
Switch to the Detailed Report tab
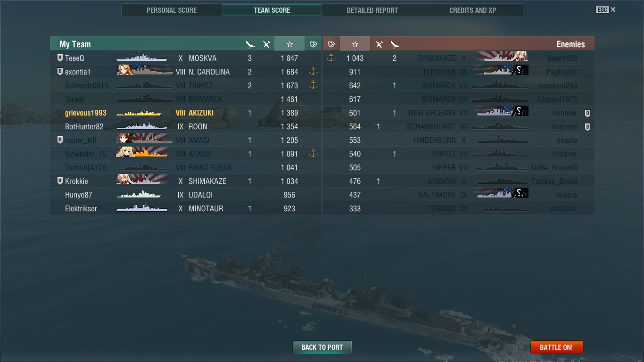[x=372, y=10]
